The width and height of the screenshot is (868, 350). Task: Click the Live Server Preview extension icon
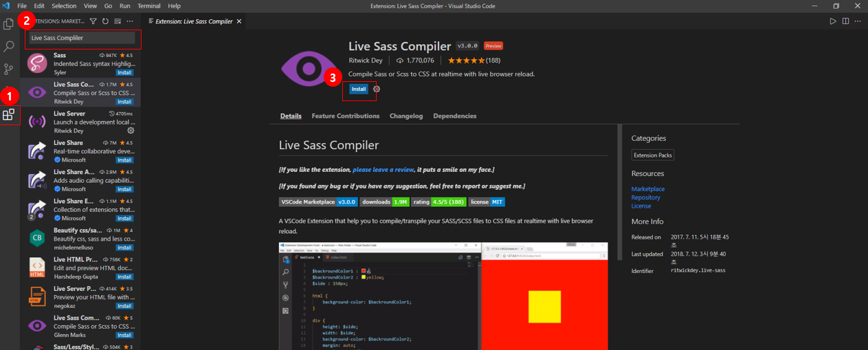point(36,296)
